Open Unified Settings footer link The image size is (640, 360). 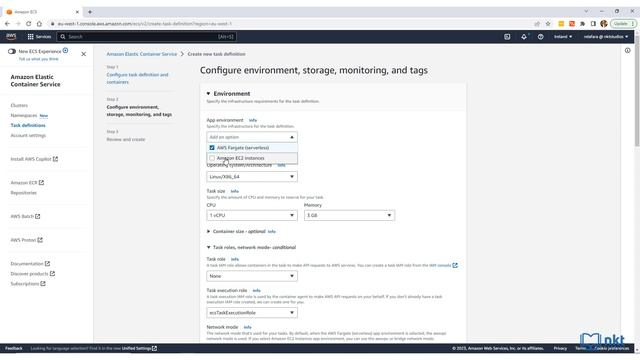139,348
